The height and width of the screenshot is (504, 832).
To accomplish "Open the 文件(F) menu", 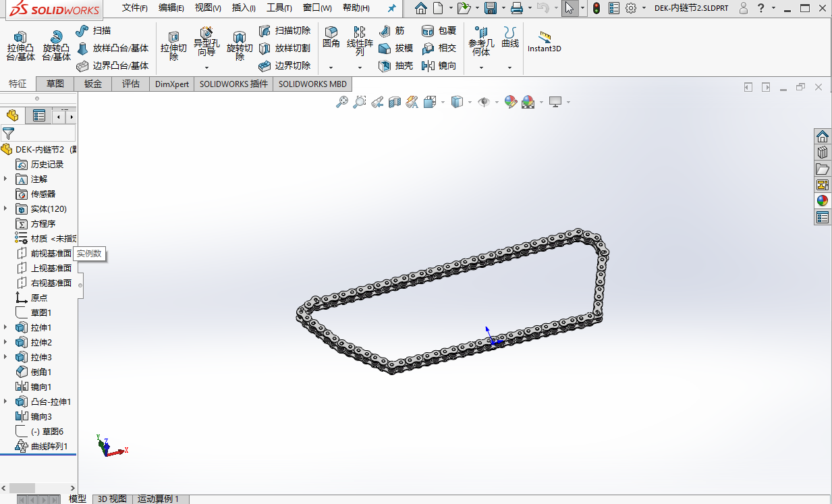I will 135,8.
